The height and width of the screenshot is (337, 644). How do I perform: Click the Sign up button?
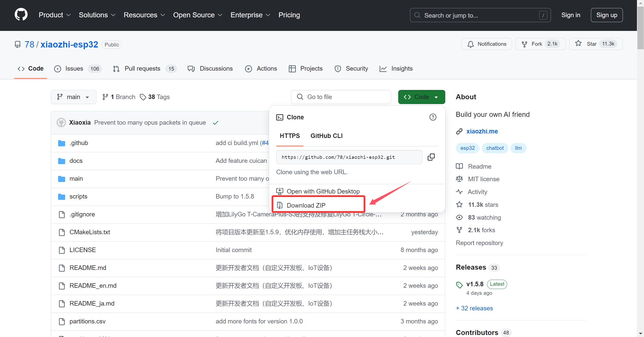[x=607, y=15]
